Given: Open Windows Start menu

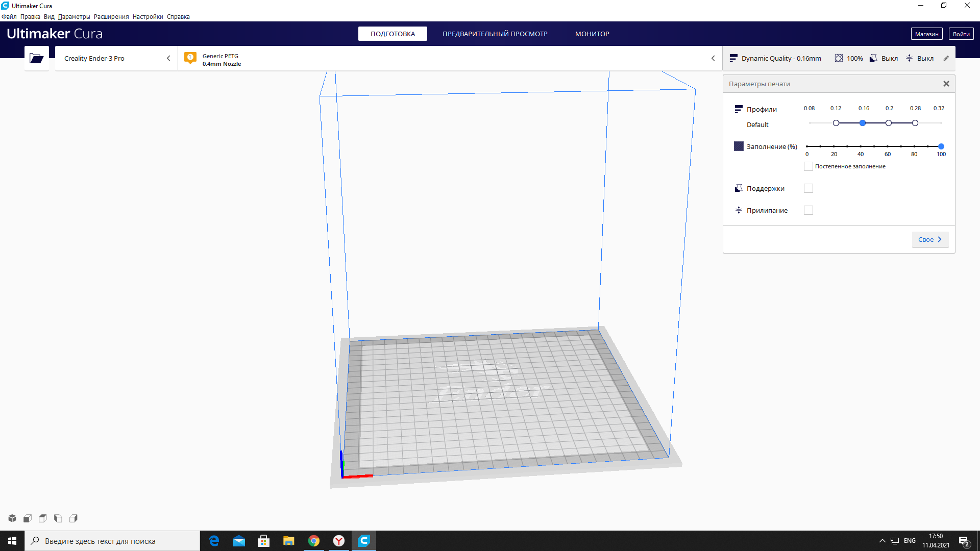Looking at the screenshot, I should click(x=12, y=541).
